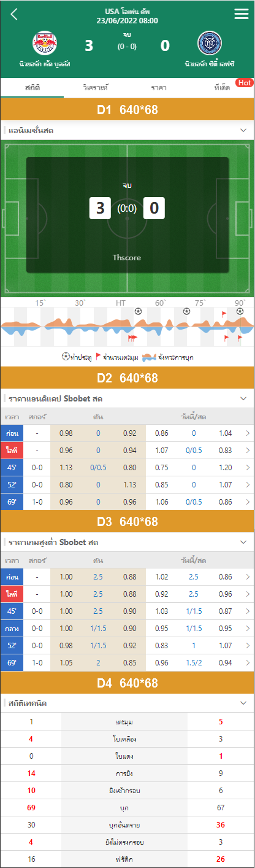This screenshot has height=868, width=255.
Task: Click the double red flag below the timeline
Action: coord(132,338)
